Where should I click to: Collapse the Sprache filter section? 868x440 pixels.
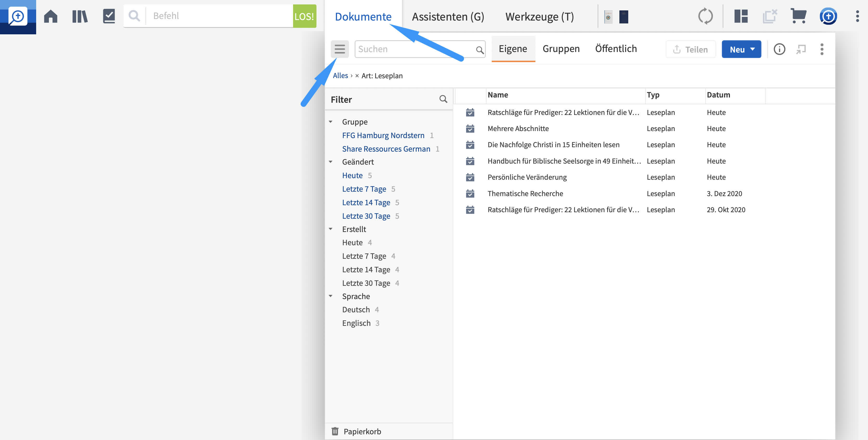(331, 296)
